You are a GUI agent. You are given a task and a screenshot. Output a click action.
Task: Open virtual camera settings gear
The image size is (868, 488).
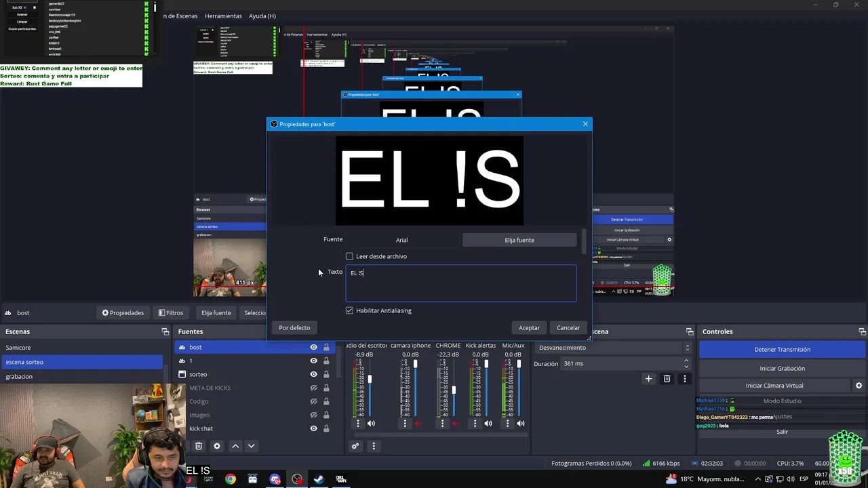click(859, 386)
